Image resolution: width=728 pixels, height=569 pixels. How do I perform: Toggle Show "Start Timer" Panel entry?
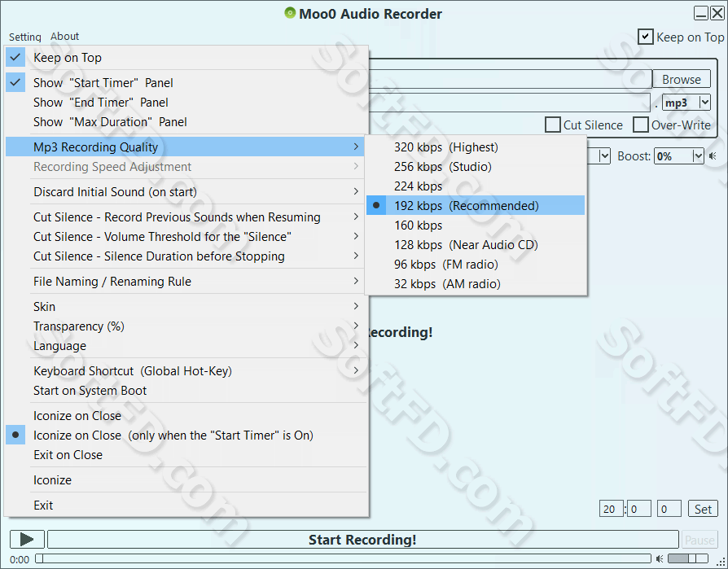tap(186, 82)
